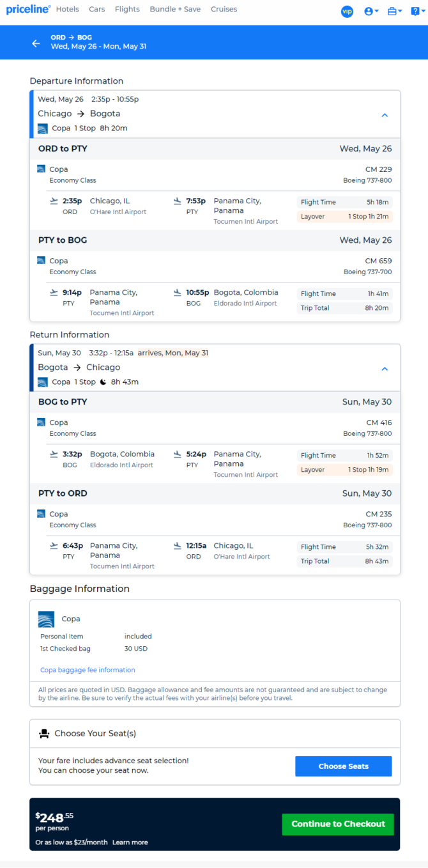Viewport: 428px width, 868px height.
Task: Click the takeoff icon next to 6:43p
Action: click(54, 546)
